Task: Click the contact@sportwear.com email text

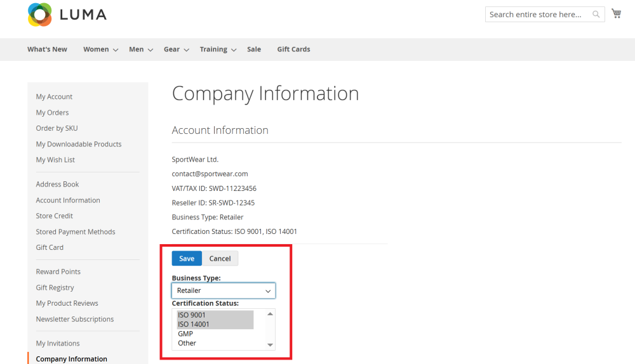Action: [210, 174]
